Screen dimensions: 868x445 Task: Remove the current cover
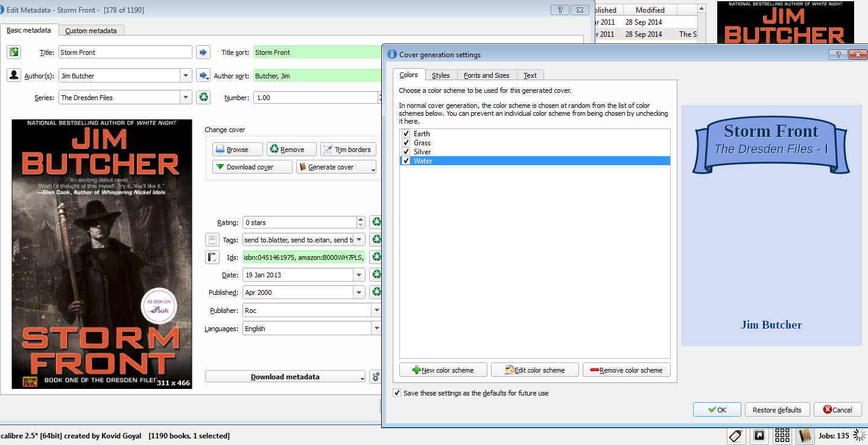click(x=292, y=150)
